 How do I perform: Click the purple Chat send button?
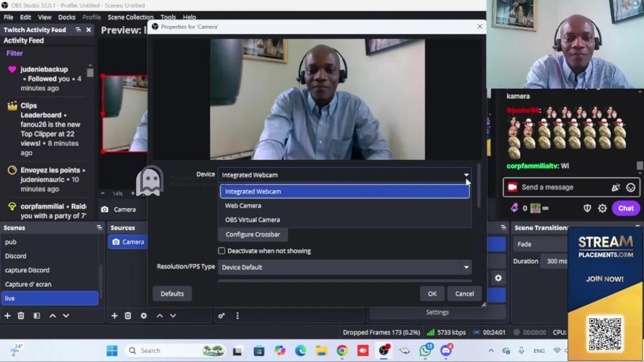[626, 208]
